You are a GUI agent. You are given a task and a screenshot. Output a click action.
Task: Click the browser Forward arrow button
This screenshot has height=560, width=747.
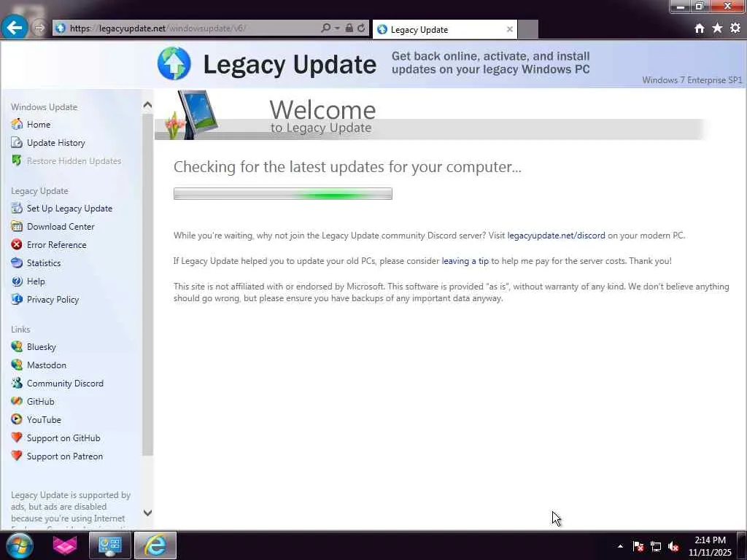39,28
